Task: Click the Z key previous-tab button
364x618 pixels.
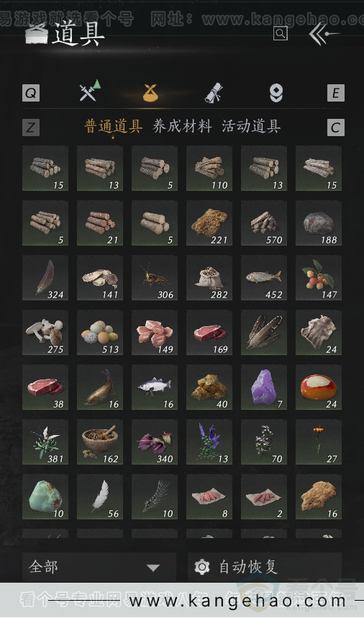Action: coord(31,127)
